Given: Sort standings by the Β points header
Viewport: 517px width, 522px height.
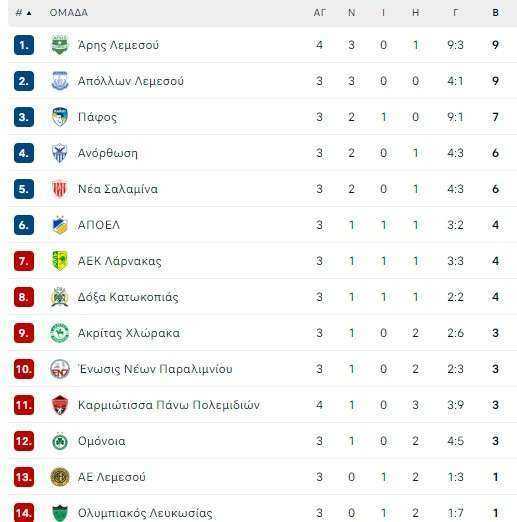Looking at the screenshot, I should point(495,13).
